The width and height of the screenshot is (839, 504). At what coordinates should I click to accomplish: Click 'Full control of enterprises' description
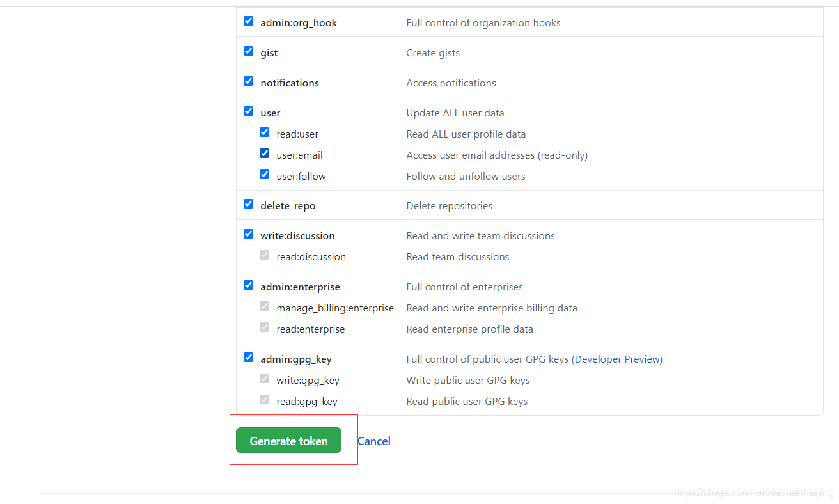464,287
